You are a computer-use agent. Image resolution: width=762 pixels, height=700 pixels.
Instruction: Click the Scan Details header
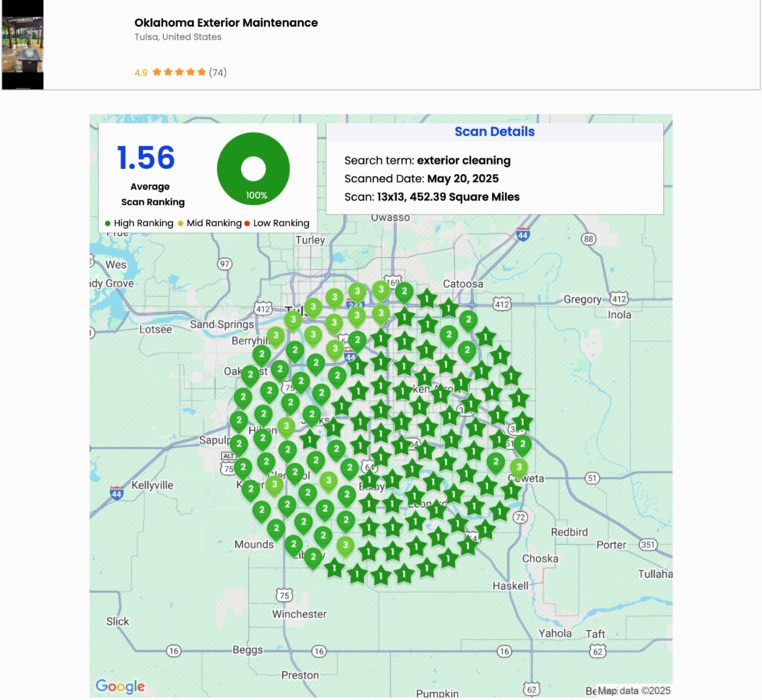coord(494,132)
